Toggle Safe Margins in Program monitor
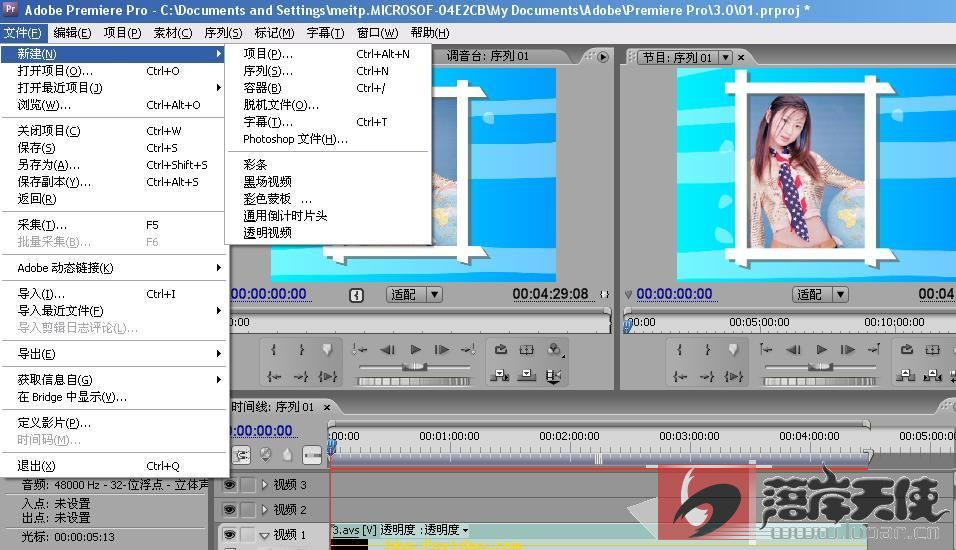The height and width of the screenshot is (550, 956). [x=933, y=349]
